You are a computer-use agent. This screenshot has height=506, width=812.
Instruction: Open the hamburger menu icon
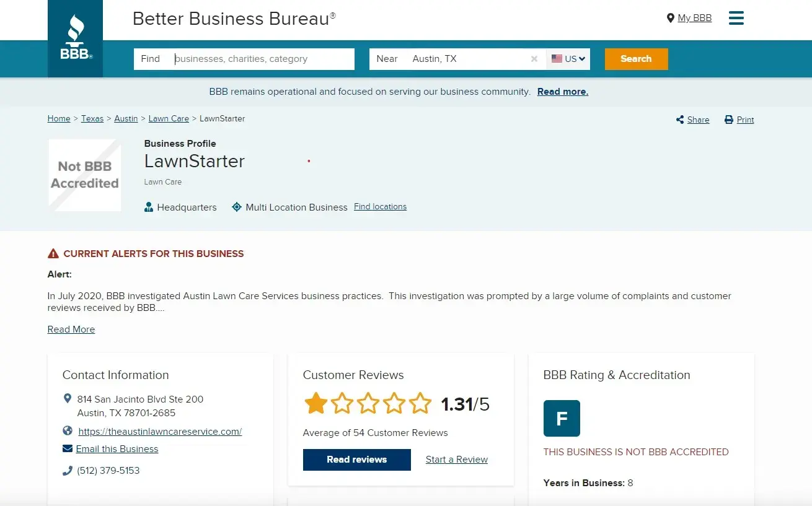(736, 18)
